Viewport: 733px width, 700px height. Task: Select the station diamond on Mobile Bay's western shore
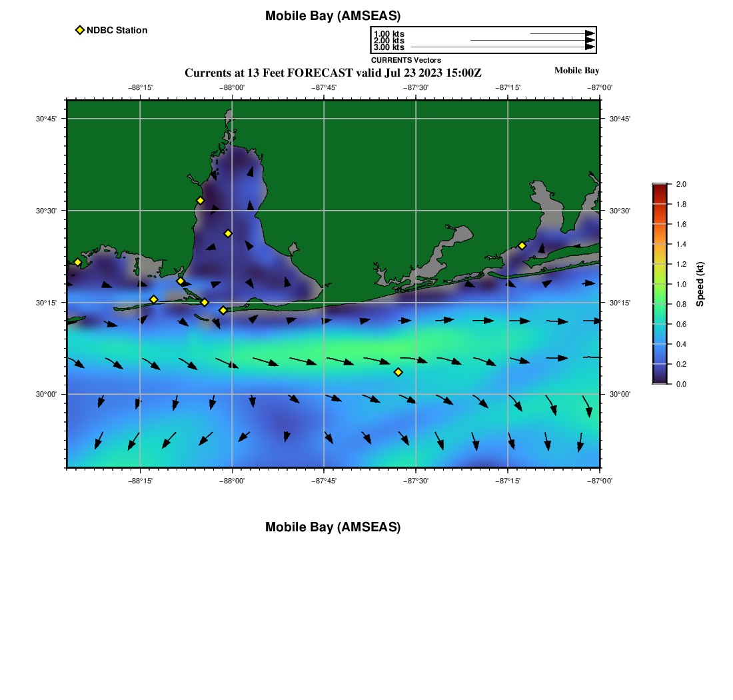(200, 201)
